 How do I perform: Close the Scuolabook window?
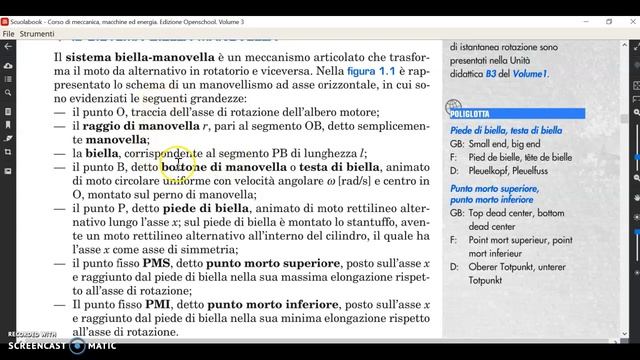pos(633,22)
